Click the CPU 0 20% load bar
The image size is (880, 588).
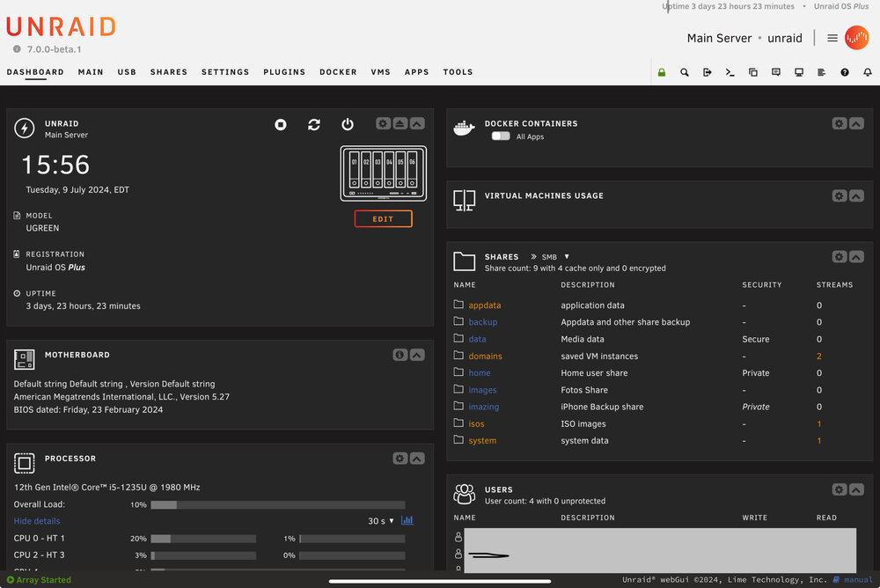(x=204, y=539)
